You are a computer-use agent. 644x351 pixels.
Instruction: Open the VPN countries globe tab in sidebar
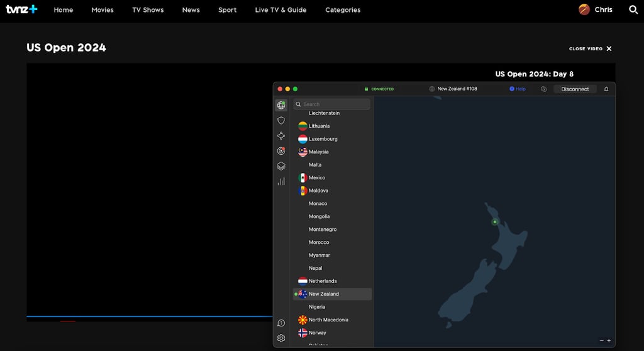tap(281, 105)
